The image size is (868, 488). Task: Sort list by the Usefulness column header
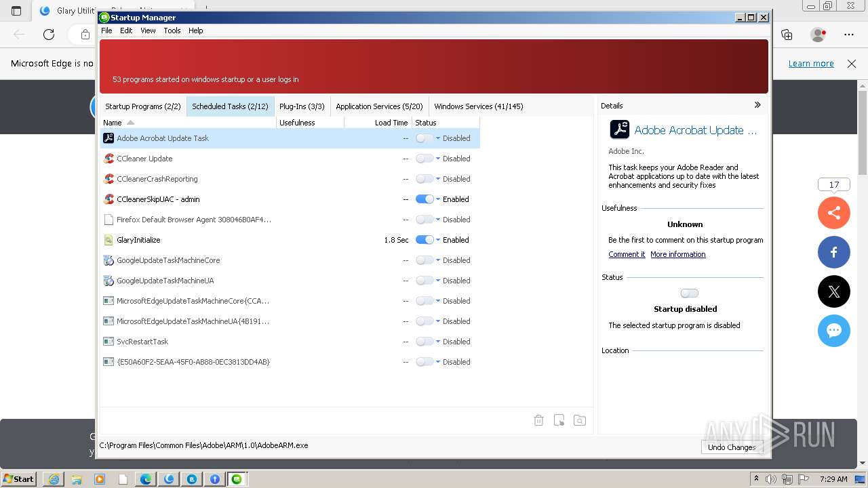pos(310,123)
